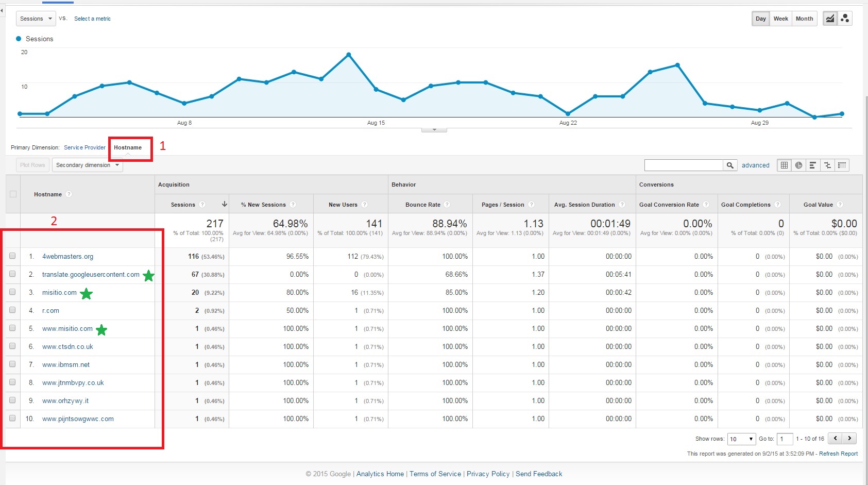868x485 pixels.
Task: Check the box for 4webmasters.org row
Action: click(12, 256)
